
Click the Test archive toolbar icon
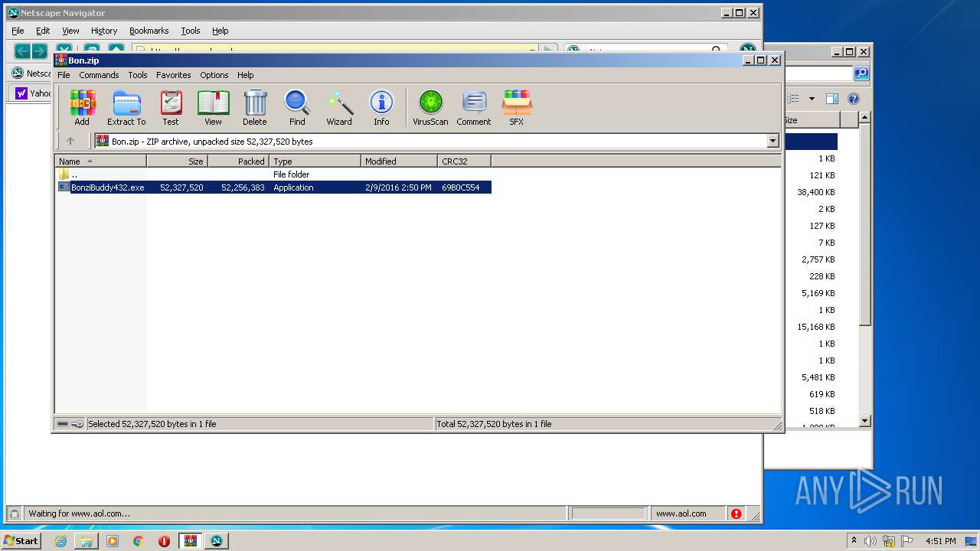tap(171, 107)
